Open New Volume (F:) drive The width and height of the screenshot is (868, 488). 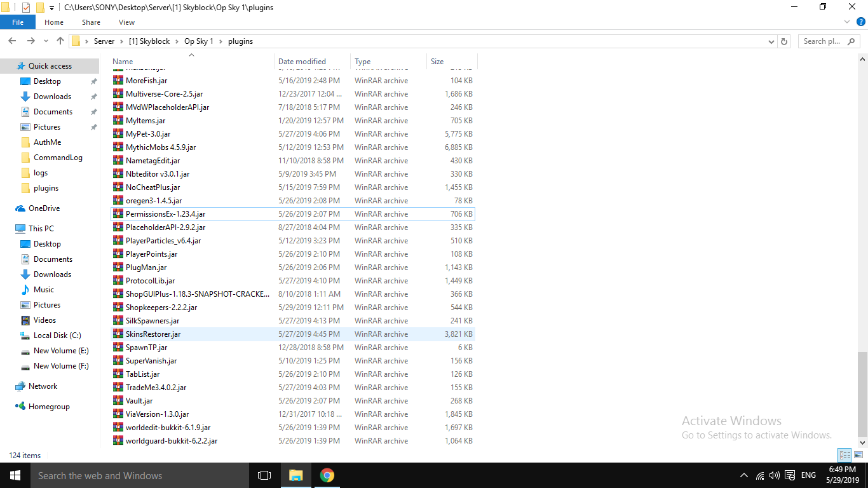click(61, 366)
